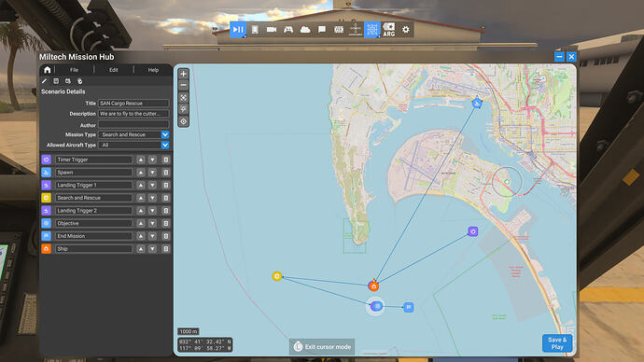Open the File menu

(74, 70)
